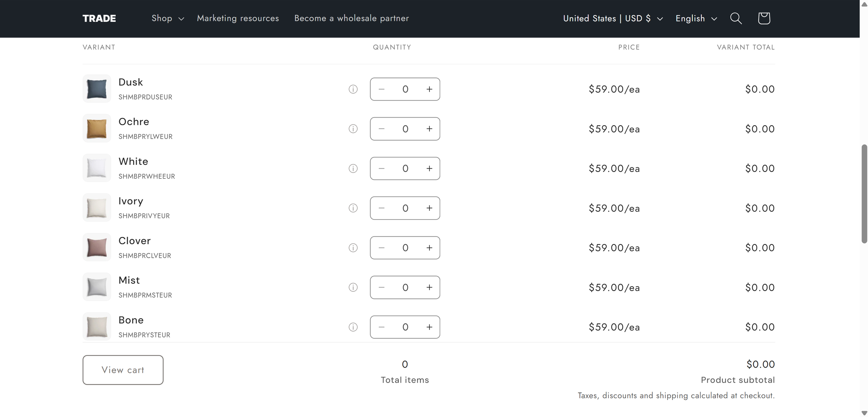The image size is (868, 417).
Task: Click the View cart button
Action: [123, 370]
